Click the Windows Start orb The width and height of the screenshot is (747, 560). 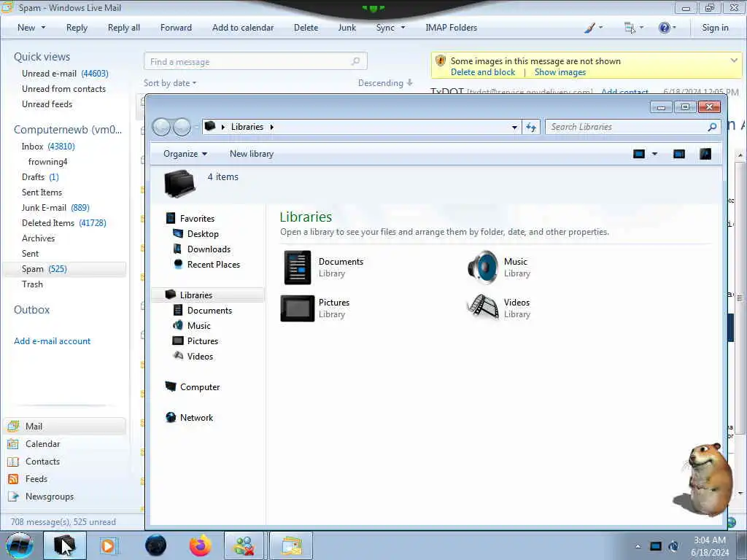pyautogui.click(x=20, y=545)
